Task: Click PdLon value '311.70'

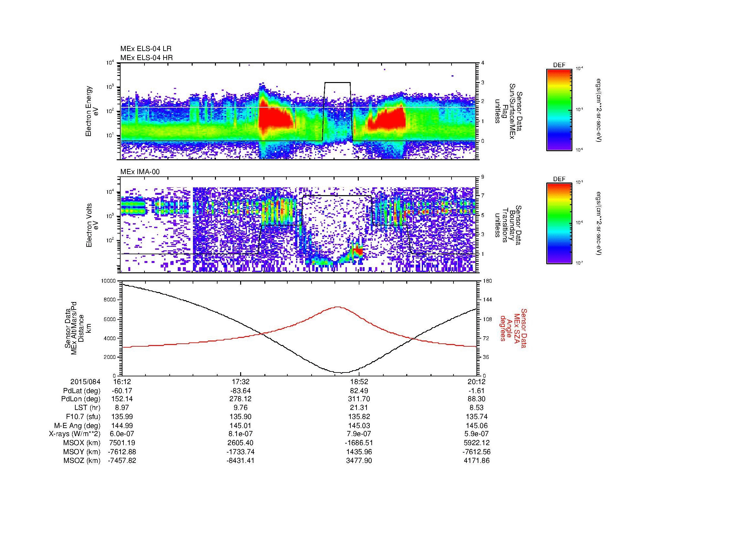Action: [x=359, y=399]
